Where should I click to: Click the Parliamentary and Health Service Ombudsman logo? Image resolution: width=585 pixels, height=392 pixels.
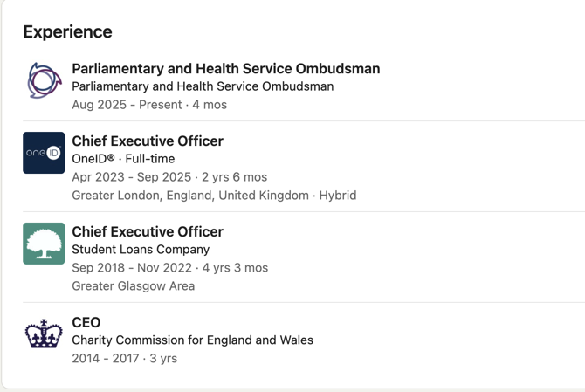pos(44,81)
